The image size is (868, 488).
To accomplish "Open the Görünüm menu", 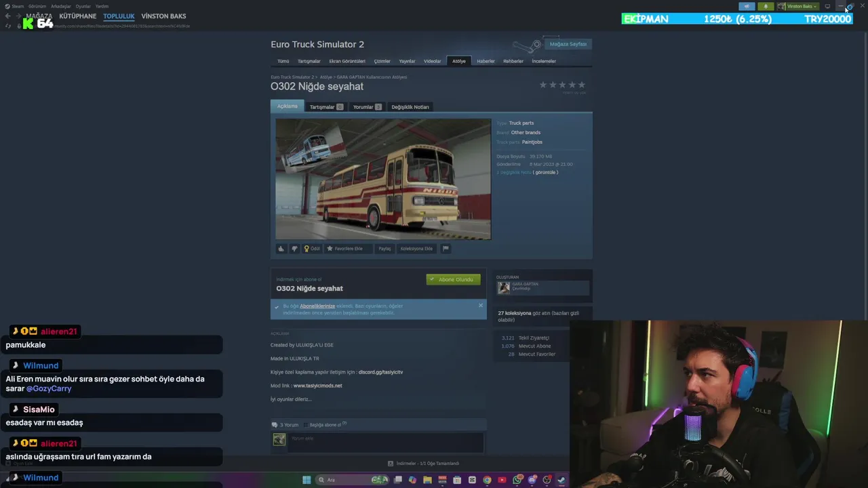I will coord(37,6).
